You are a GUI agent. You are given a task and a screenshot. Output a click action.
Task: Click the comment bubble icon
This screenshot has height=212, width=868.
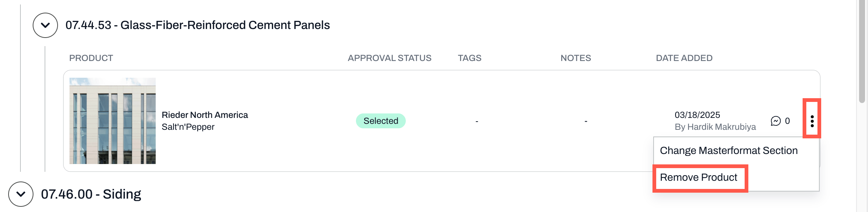(775, 121)
